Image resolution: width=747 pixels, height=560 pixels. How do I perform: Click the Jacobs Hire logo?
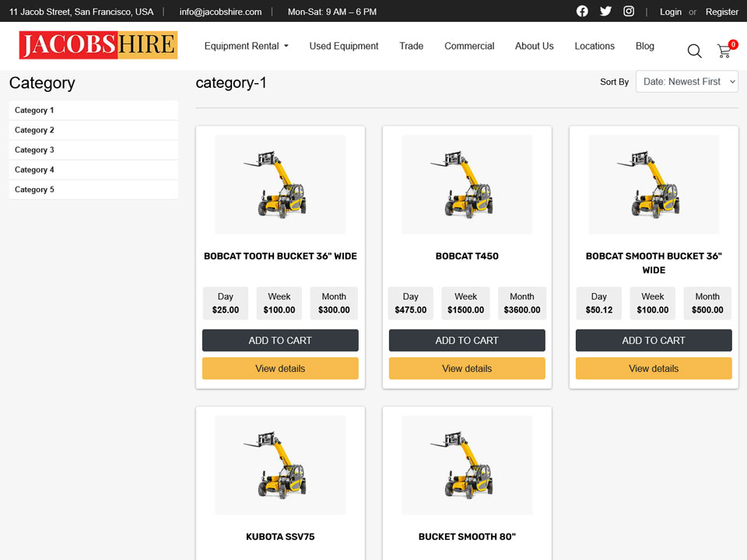(98, 46)
